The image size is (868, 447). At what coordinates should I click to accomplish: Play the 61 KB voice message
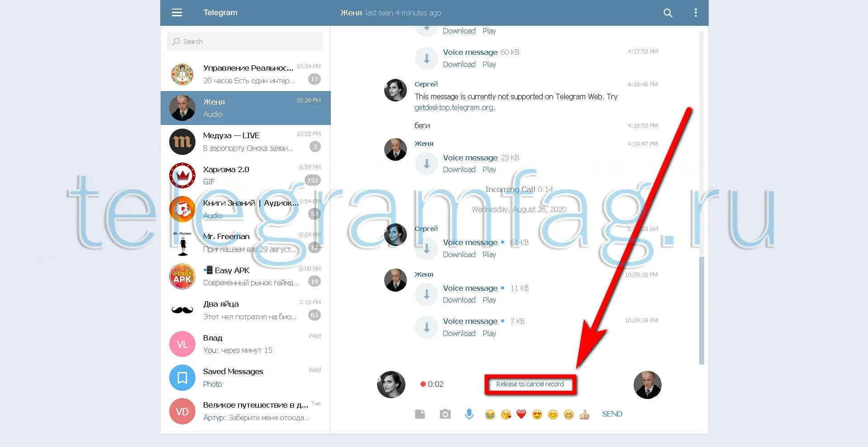point(489,255)
